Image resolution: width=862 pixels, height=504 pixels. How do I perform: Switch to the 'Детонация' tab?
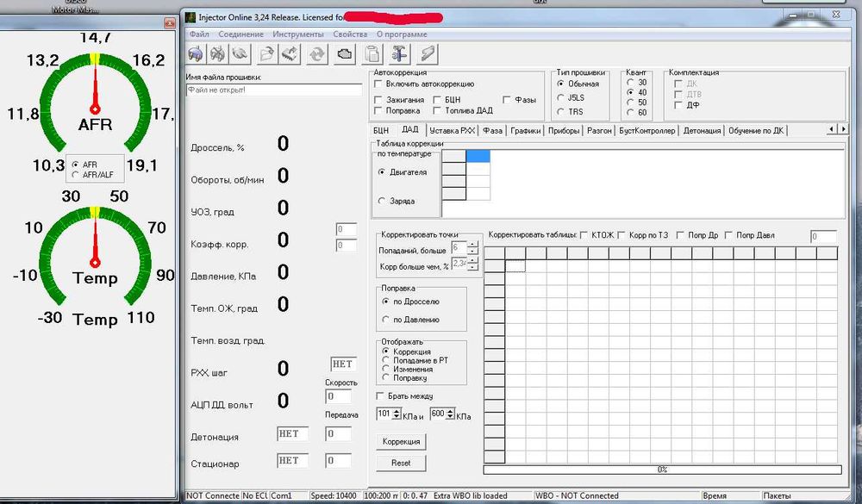tap(702, 131)
